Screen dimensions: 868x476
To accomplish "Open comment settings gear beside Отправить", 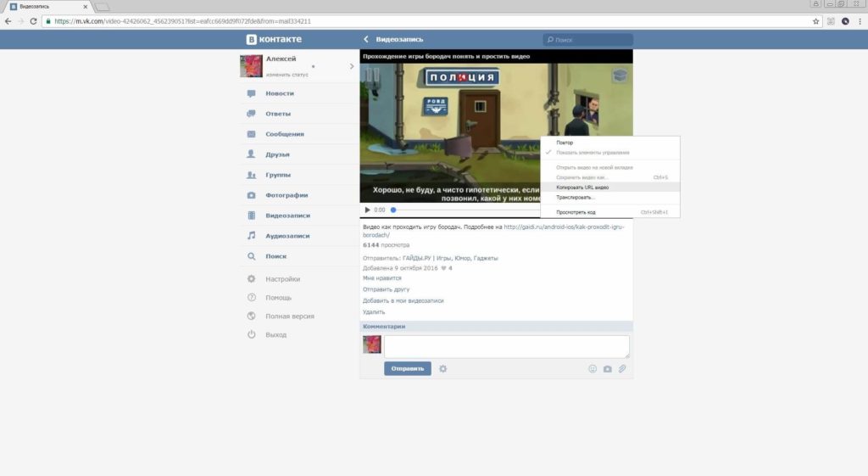I will coord(442,368).
